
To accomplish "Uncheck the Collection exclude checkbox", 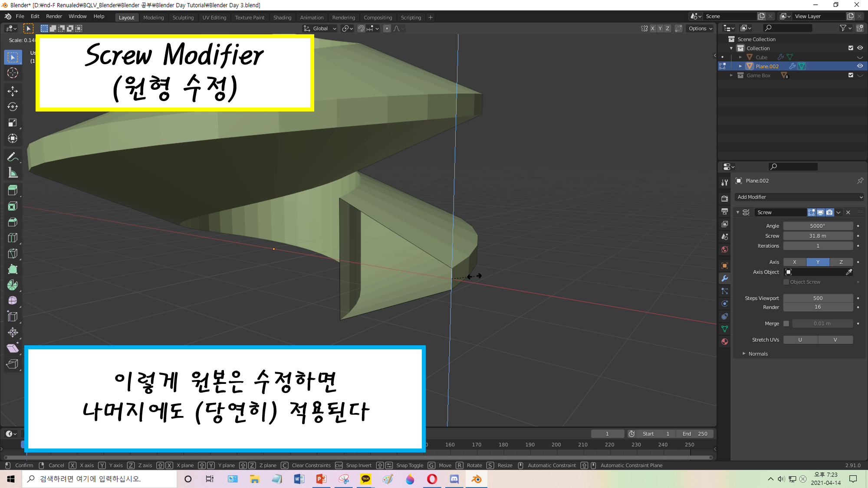I will pos(851,48).
